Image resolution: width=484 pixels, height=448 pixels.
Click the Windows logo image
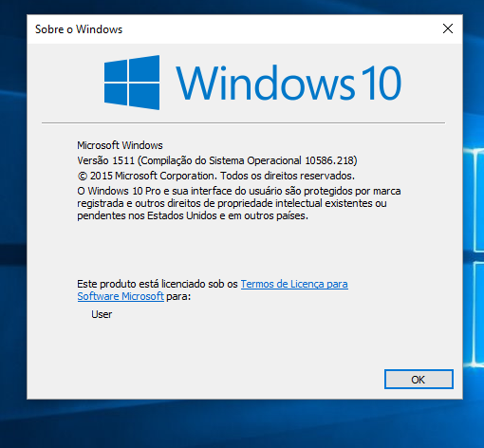[132, 83]
